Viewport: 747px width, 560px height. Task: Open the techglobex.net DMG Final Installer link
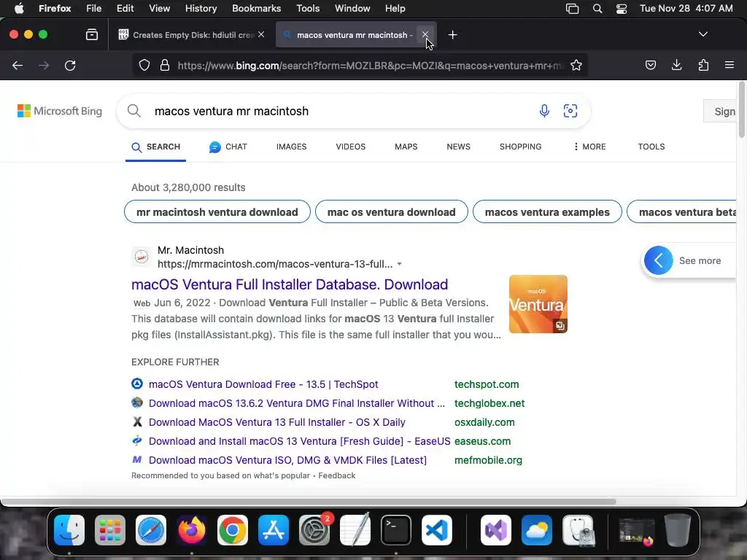(x=297, y=403)
